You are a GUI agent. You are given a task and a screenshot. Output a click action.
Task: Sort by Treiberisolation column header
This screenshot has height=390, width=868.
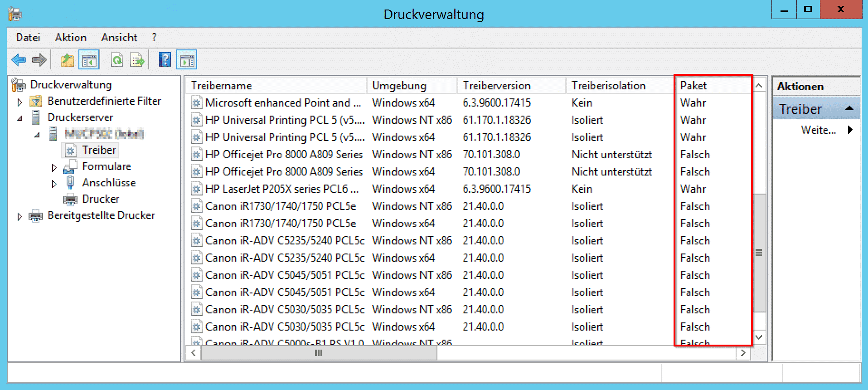[x=621, y=85]
